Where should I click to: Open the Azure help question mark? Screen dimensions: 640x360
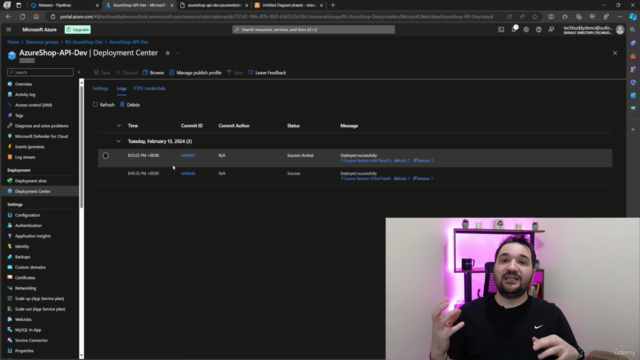tap(539, 30)
